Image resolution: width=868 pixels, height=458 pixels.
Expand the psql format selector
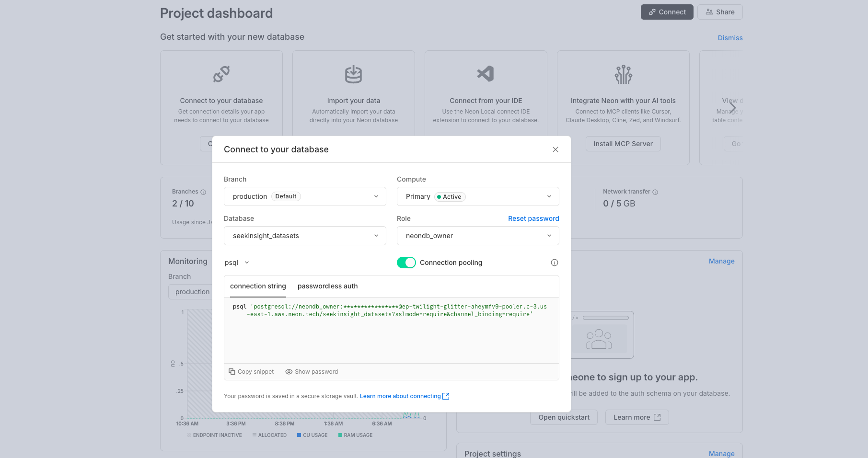pos(237,263)
